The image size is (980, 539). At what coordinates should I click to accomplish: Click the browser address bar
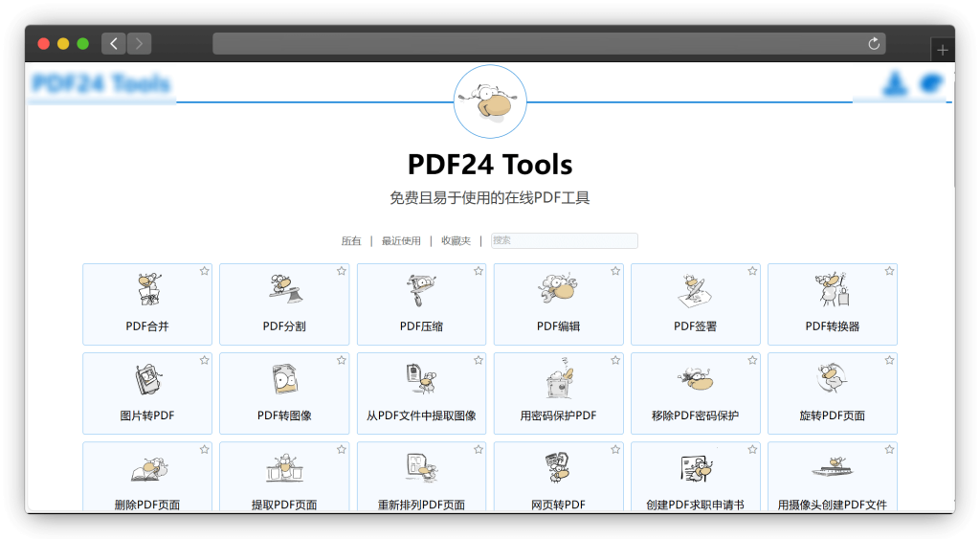pos(548,43)
